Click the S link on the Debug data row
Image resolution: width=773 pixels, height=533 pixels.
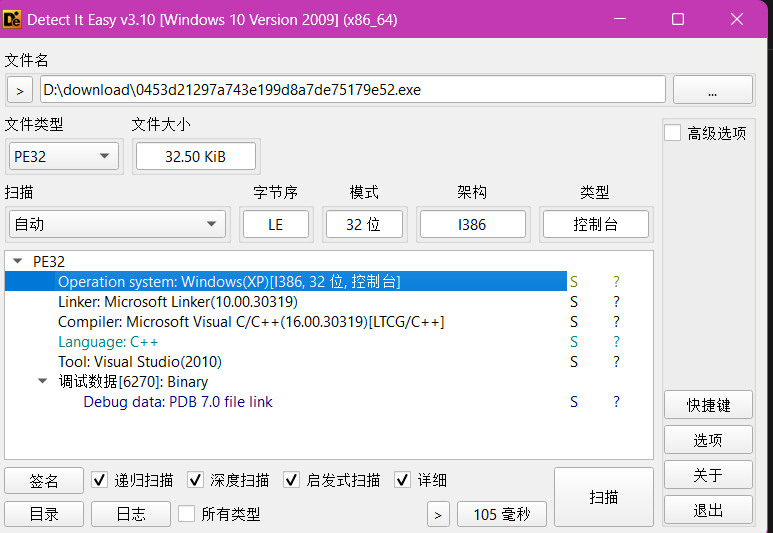574,402
